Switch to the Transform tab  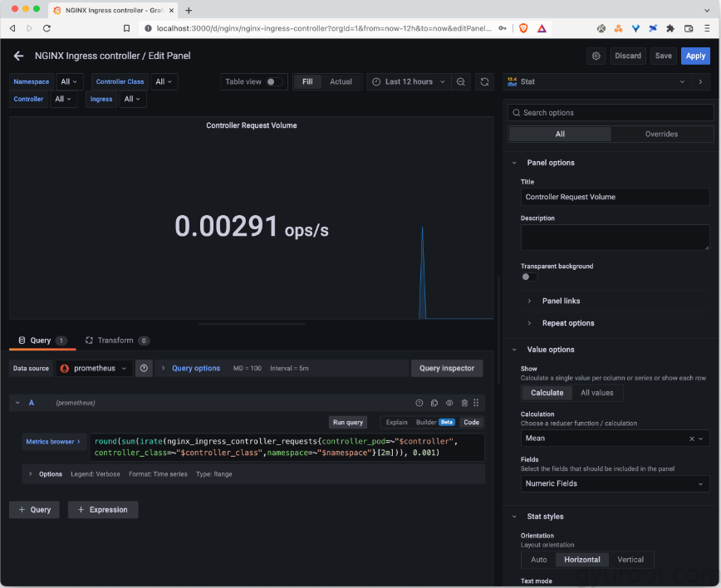point(117,341)
